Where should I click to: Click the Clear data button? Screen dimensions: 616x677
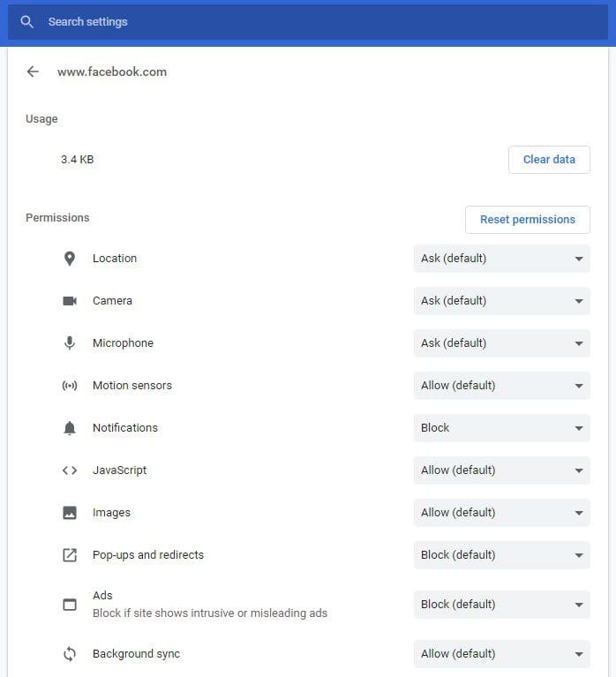click(x=549, y=160)
